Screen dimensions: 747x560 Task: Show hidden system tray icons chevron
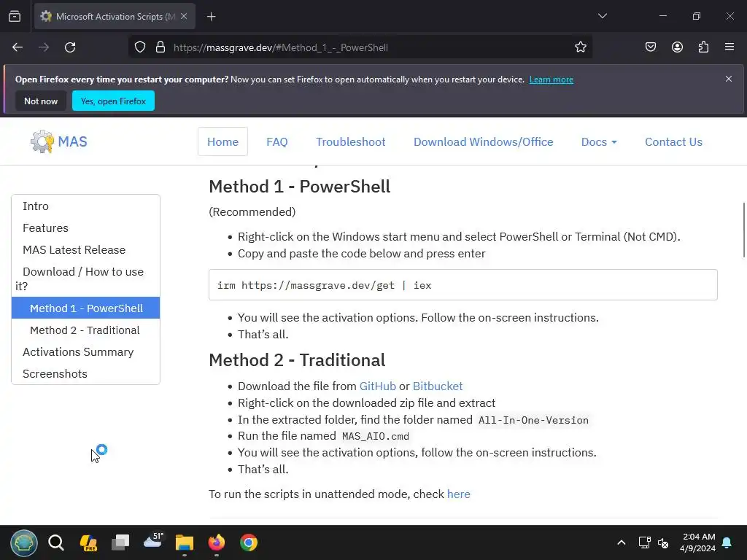(622, 542)
